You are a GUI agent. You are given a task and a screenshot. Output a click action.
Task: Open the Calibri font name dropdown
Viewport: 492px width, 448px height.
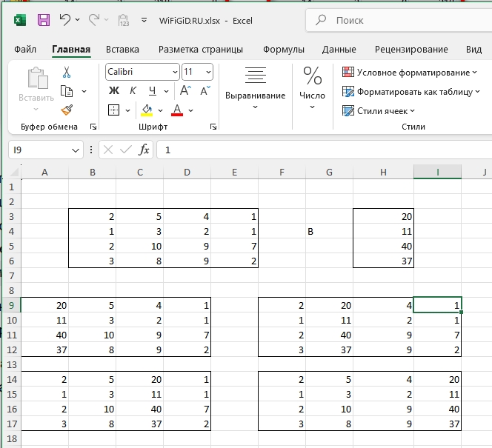click(175, 72)
